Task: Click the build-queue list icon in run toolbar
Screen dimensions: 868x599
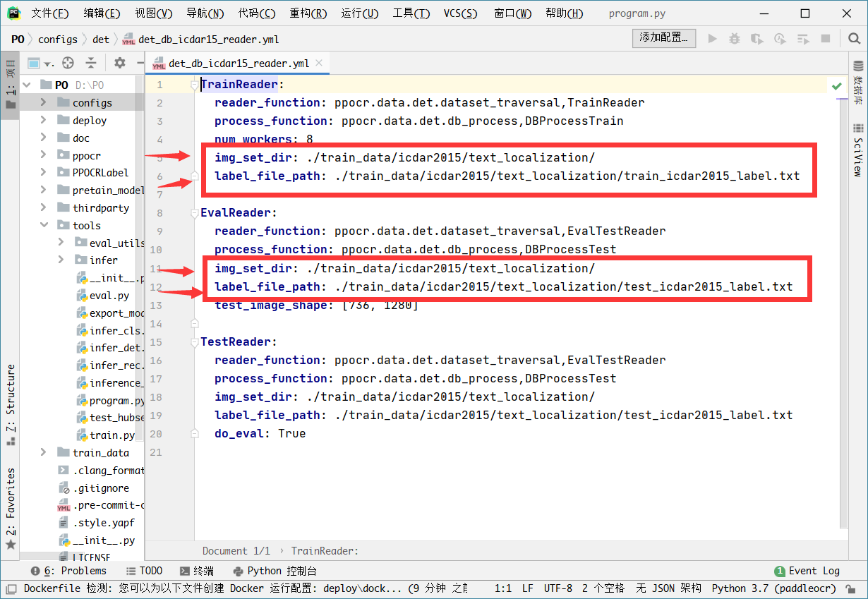Action: 802,39
